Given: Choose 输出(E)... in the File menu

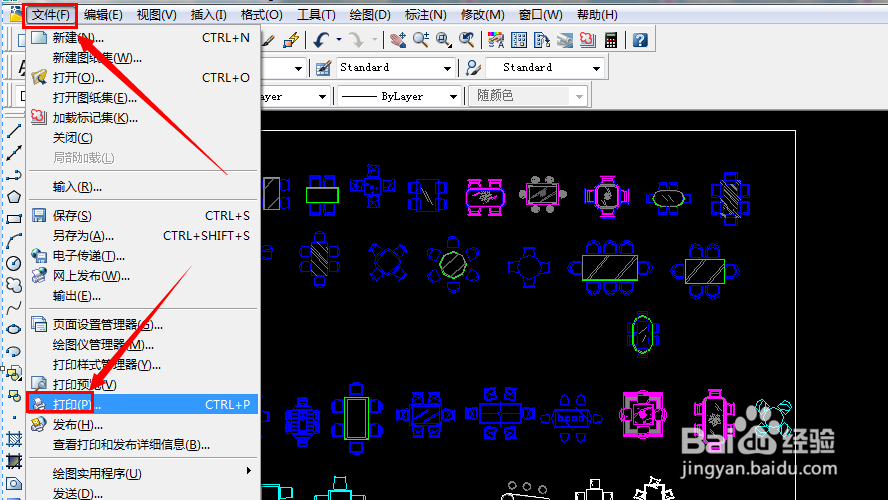Looking at the screenshot, I should [142, 296].
